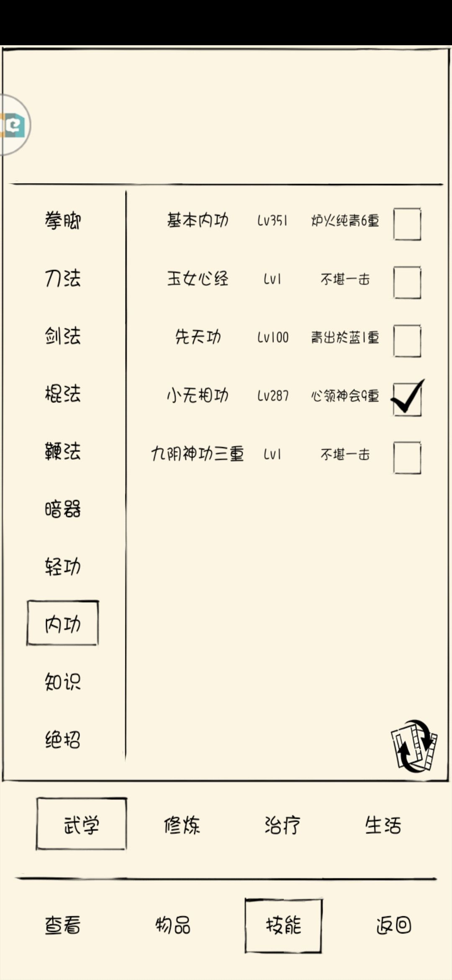Check the 基本内功 checkbox
This screenshot has width=452, height=980.
(x=407, y=224)
